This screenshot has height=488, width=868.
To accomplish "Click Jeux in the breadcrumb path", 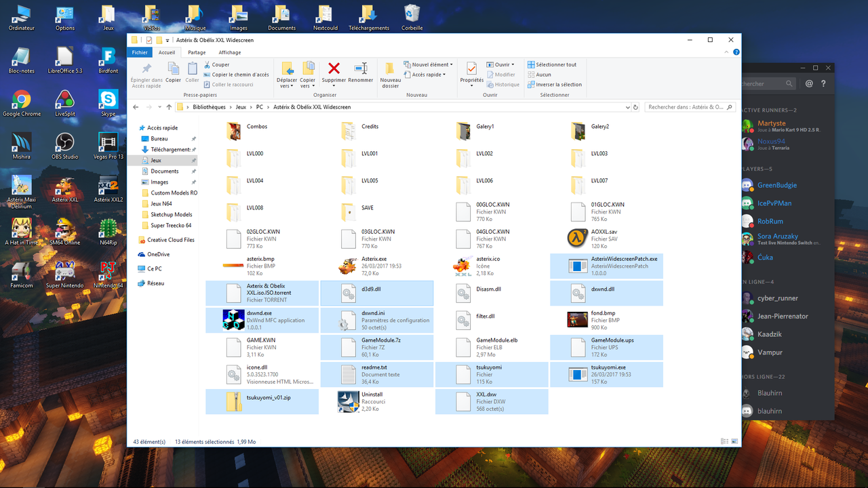I will pyautogui.click(x=241, y=107).
